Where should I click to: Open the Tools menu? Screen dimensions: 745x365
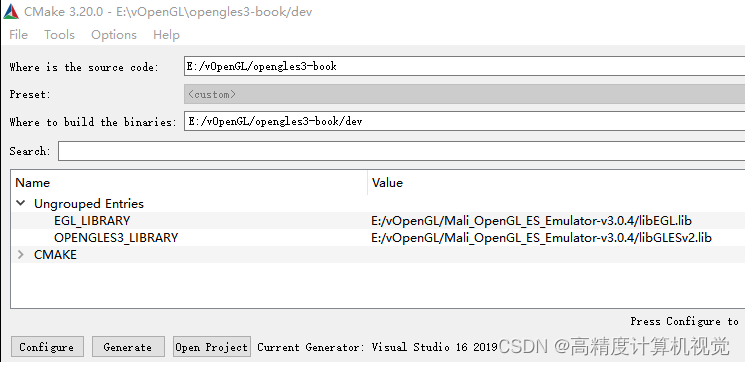coord(59,35)
